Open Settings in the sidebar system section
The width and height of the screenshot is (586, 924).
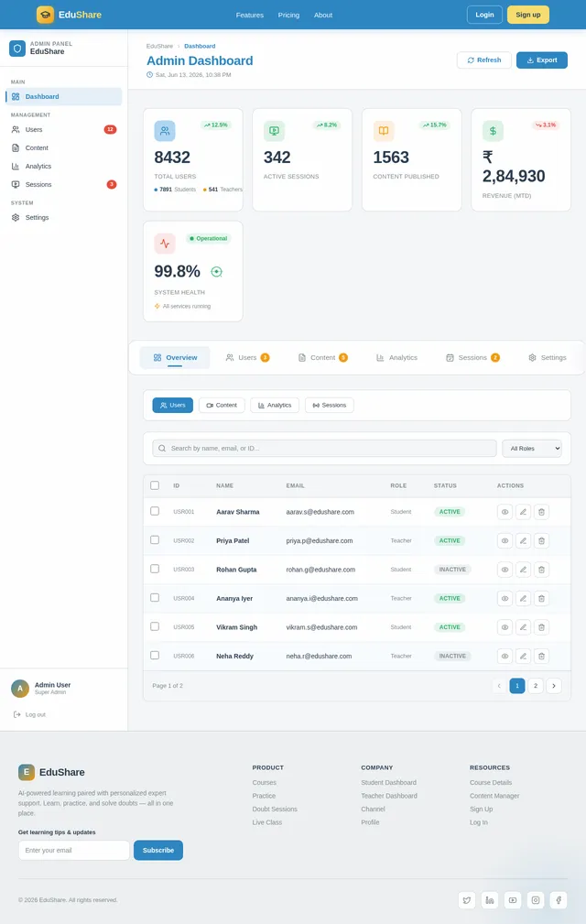click(x=63, y=217)
